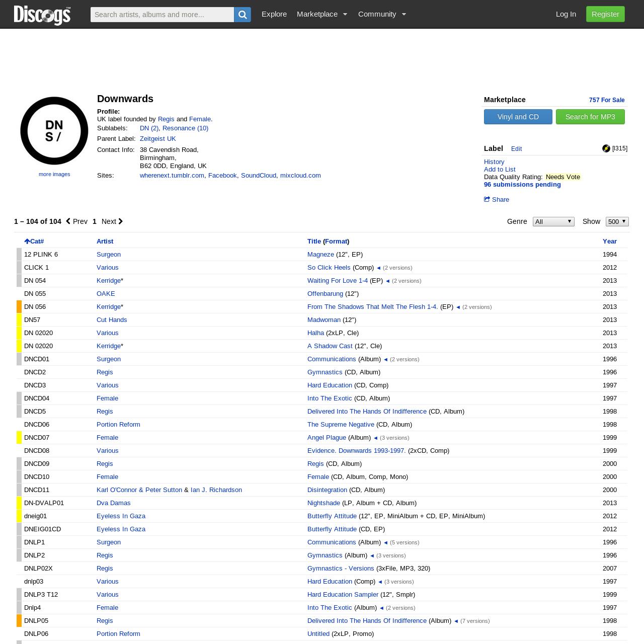This screenshot has height=644, width=644.
Task: Expand the 5 versions of Communications
Action: tap(386, 542)
